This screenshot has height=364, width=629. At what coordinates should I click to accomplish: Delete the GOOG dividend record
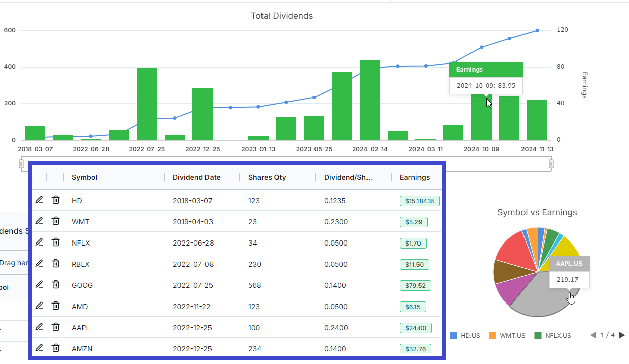tap(56, 285)
